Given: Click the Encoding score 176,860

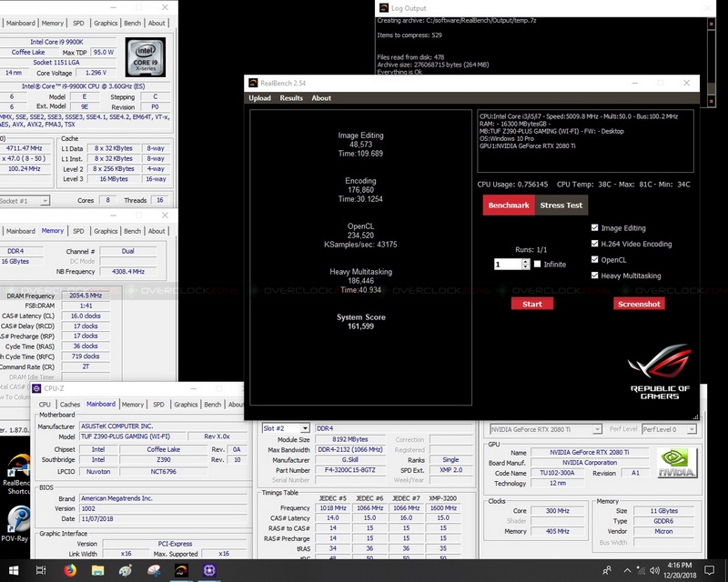Looking at the screenshot, I should pyautogui.click(x=360, y=190).
